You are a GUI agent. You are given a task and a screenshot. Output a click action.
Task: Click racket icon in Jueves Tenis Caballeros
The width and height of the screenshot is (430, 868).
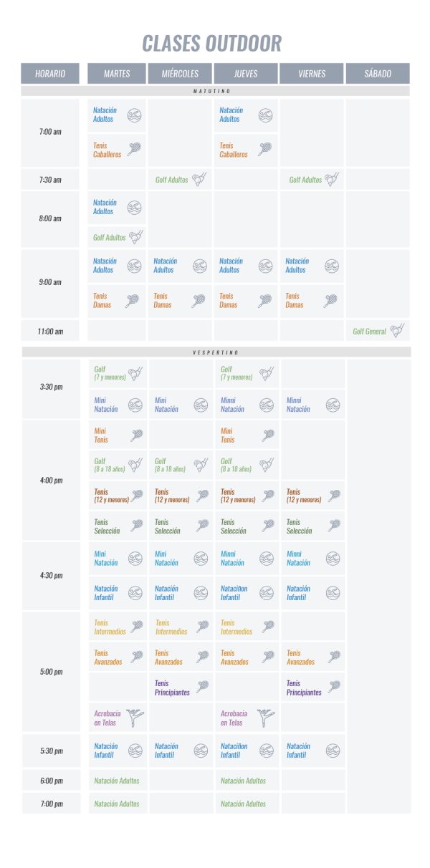click(x=266, y=149)
